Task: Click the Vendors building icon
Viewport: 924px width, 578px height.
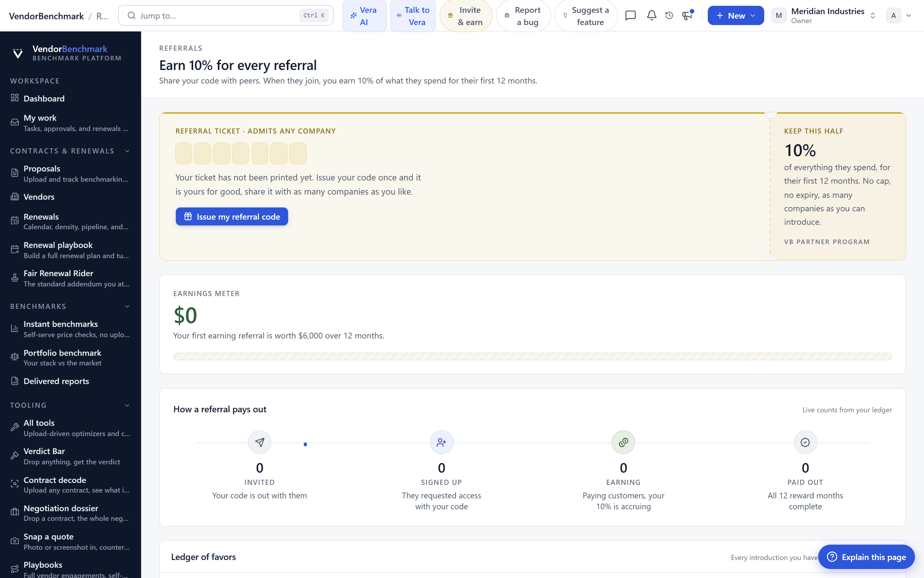Action: tap(14, 197)
